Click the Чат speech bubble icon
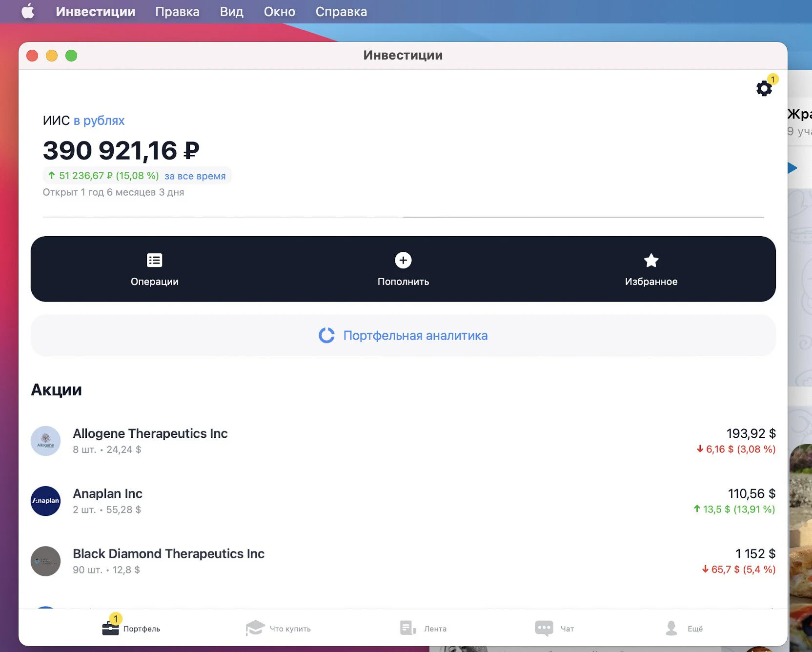Image resolution: width=812 pixels, height=652 pixels. coord(544,628)
